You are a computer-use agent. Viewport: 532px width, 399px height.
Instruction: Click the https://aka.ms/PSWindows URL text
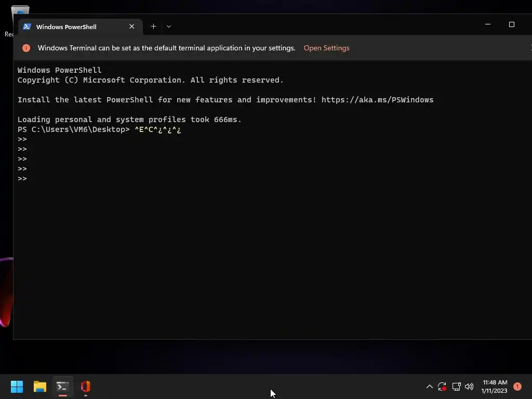coord(377,100)
